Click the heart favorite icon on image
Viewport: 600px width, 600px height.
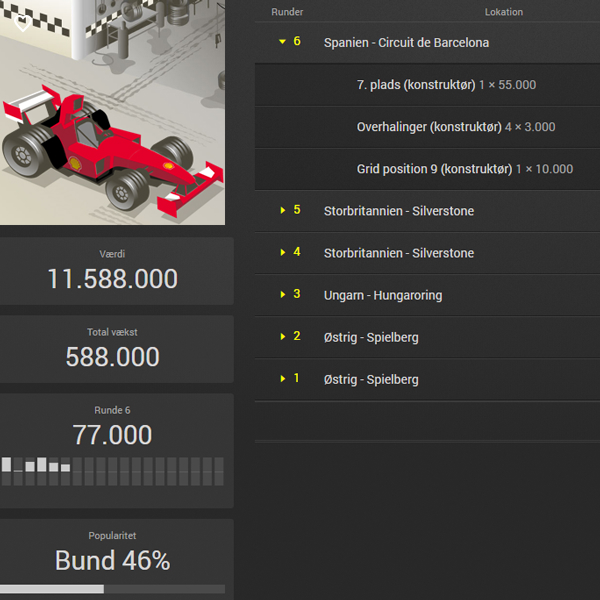[x=22, y=22]
